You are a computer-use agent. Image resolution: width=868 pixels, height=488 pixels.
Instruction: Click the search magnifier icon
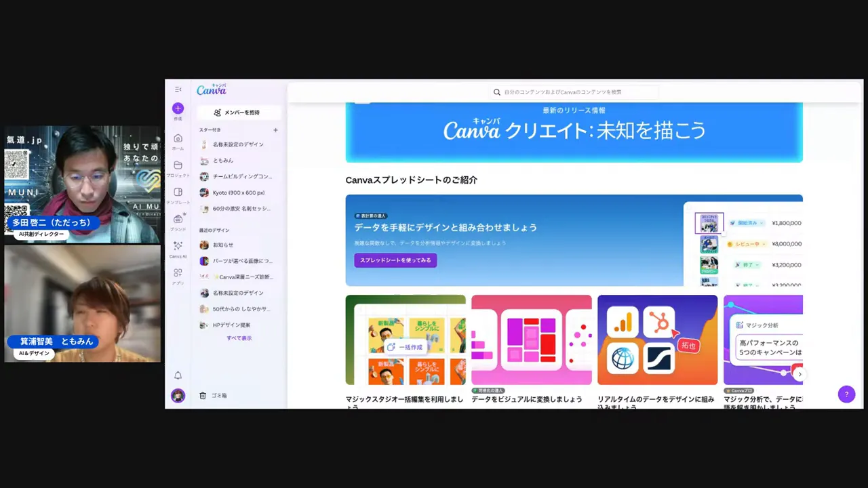[x=497, y=92]
